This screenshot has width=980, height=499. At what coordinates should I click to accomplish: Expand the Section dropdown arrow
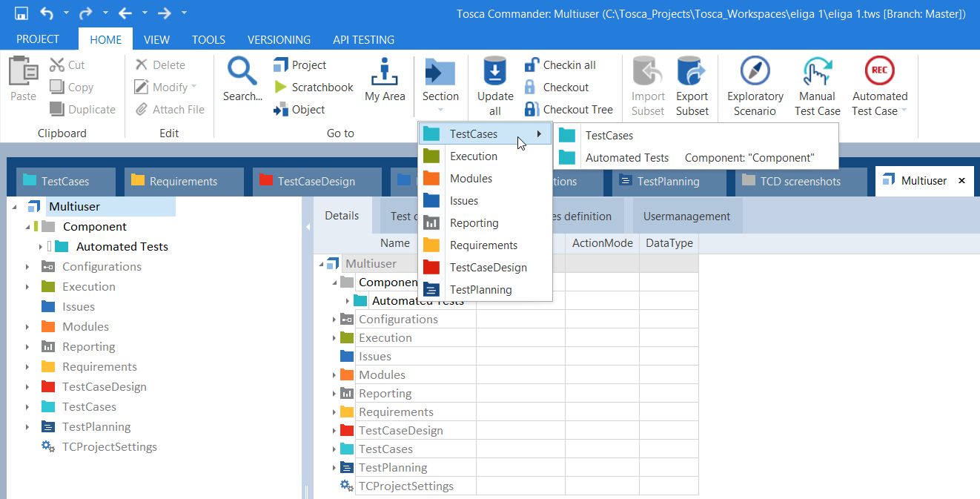coord(440,110)
